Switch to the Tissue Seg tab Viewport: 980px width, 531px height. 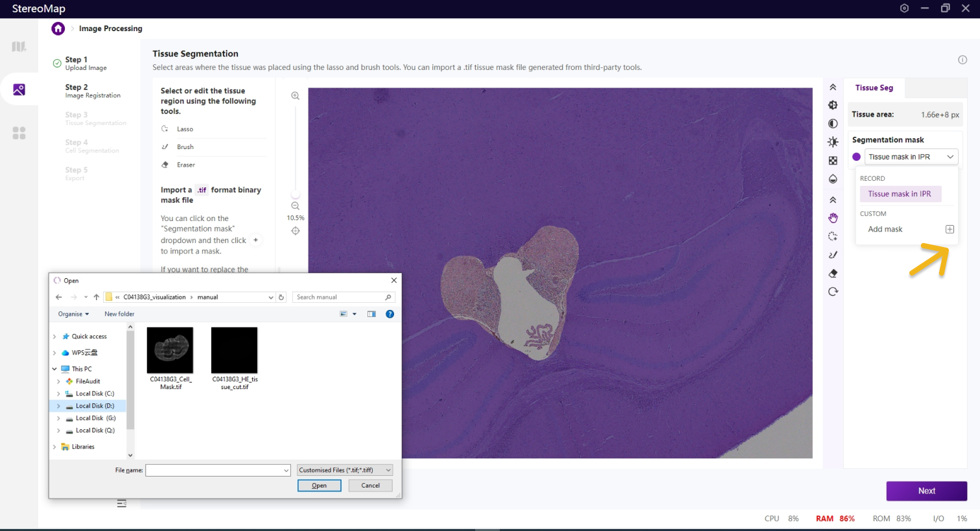point(874,88)
